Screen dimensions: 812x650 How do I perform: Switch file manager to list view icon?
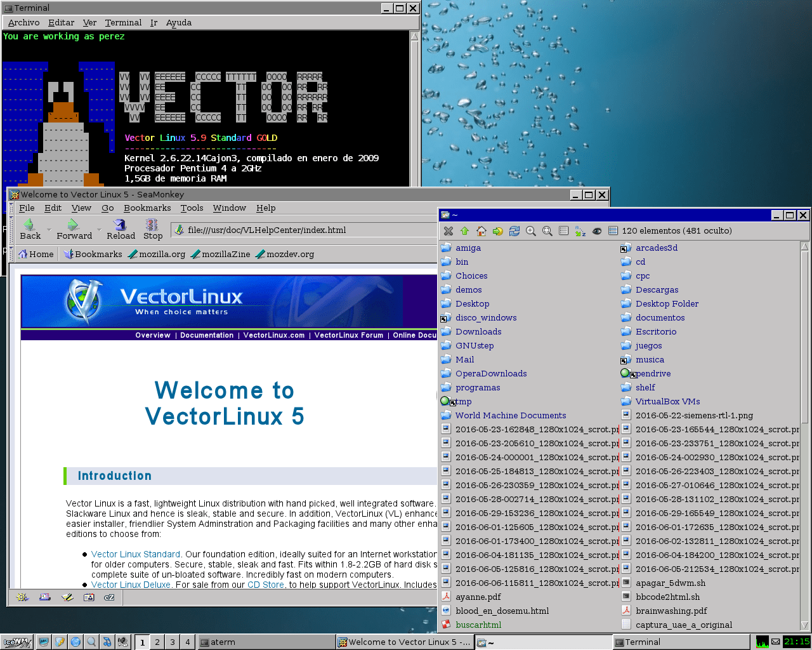coord(564,231)
